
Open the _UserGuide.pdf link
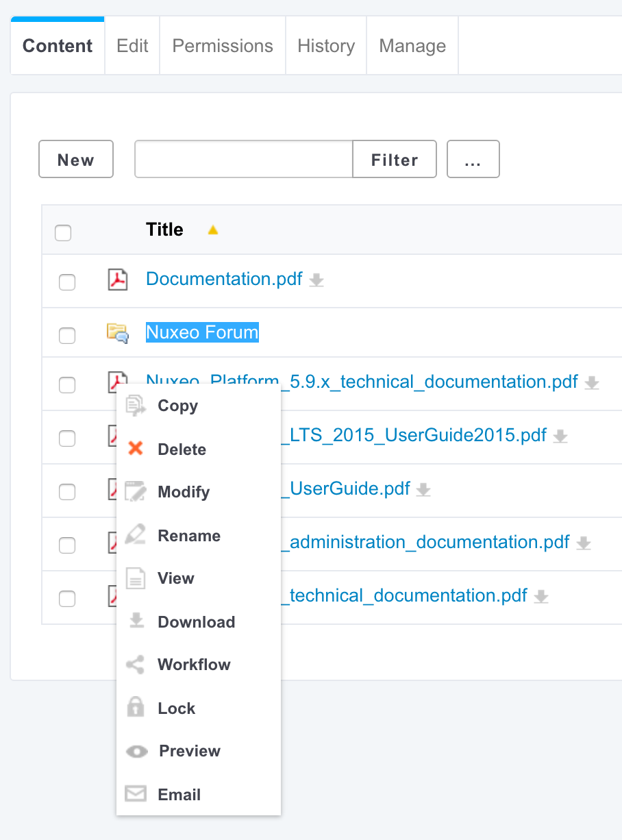[347, 489]
